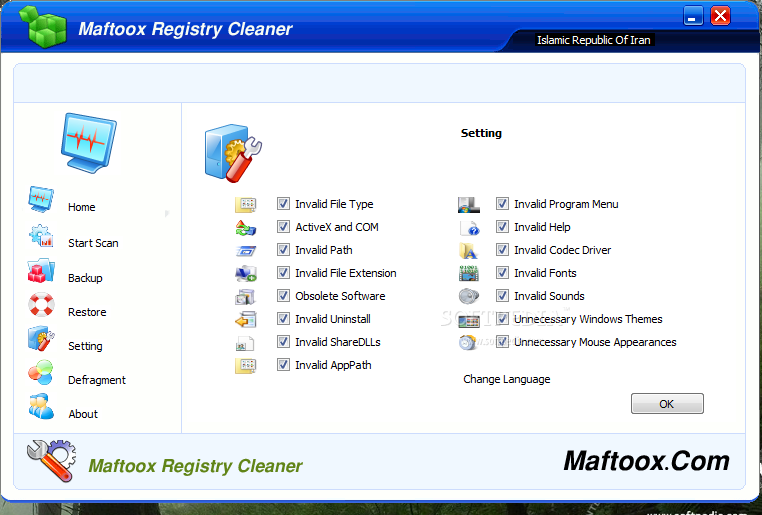Image resolution: width=762 pixels, height=515 pixels.
Task: Uncheck the Obsolete Software checkbox
Action: (x=283, y=295)
